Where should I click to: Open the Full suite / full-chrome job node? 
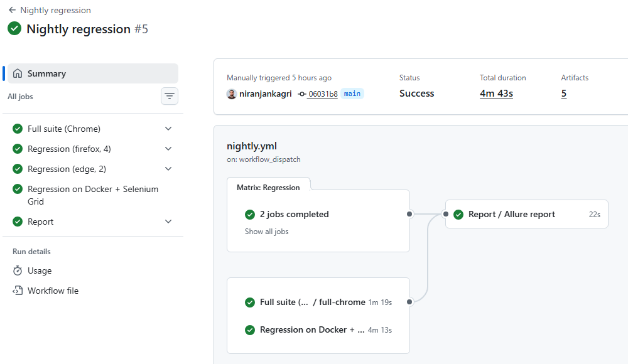[318, 302]
